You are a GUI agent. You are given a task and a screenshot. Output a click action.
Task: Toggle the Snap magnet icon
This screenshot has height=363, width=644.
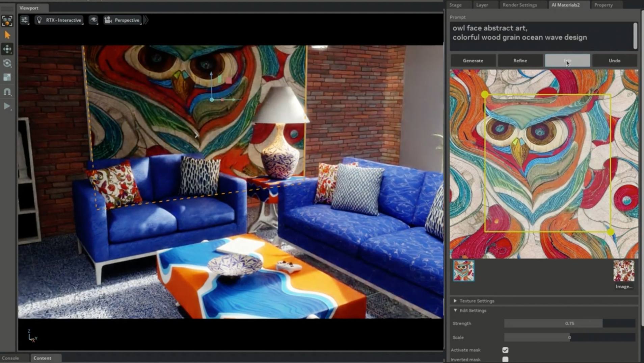pos(7,92)
